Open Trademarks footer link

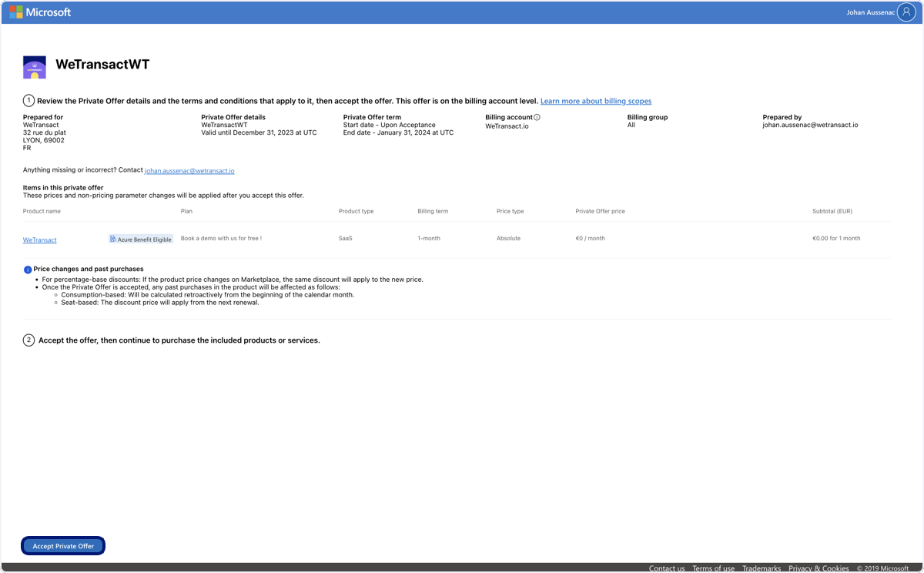(762, 568)
